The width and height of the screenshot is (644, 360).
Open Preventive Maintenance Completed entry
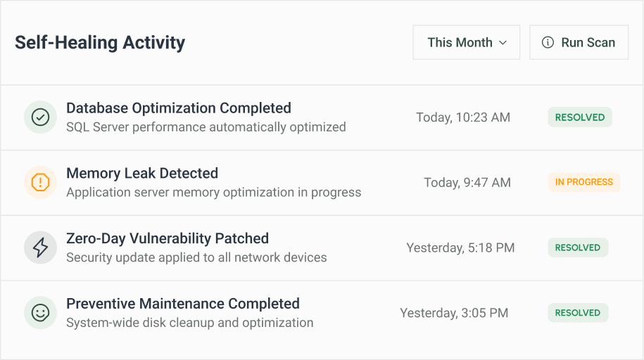point(322,313)
